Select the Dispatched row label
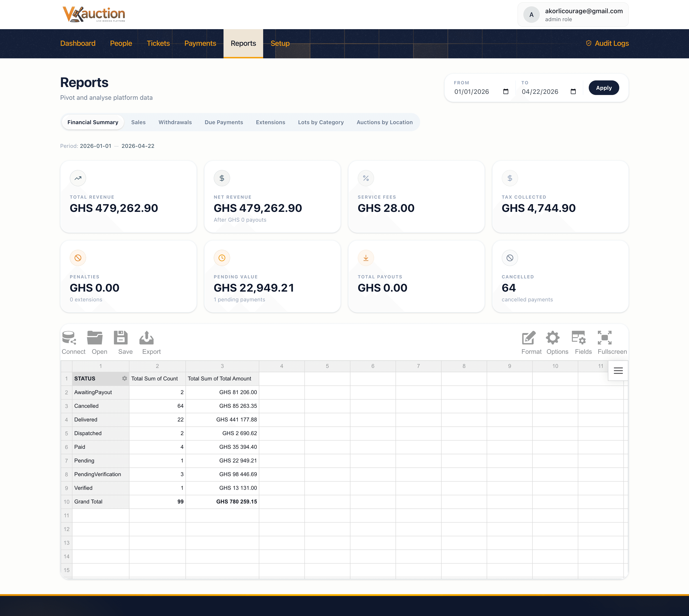 (100, 433)
